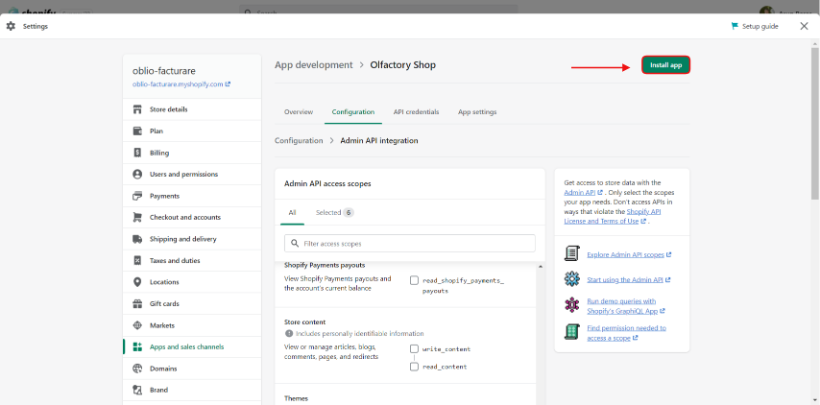Click the Setup guide button

click(x=755, y=26)
